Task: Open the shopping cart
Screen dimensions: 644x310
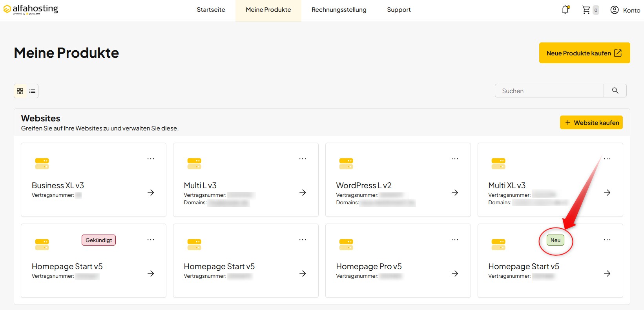Action: [586, 10]
